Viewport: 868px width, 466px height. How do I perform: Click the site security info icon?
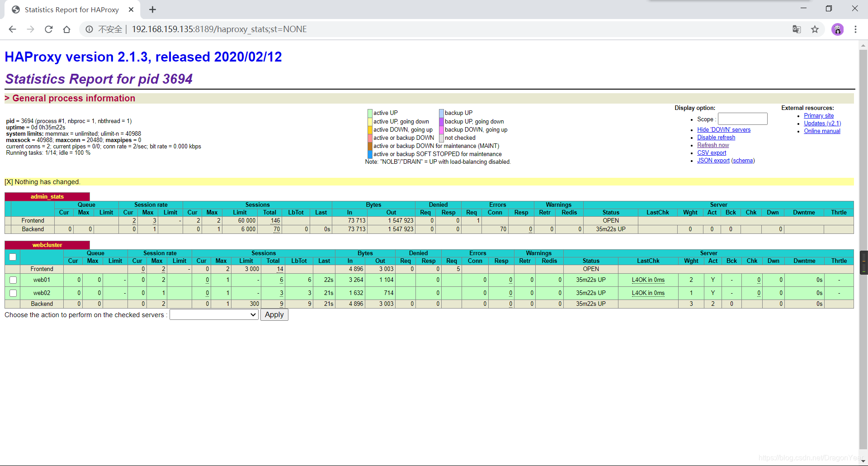pyautogui.click(x=90, y=29)
